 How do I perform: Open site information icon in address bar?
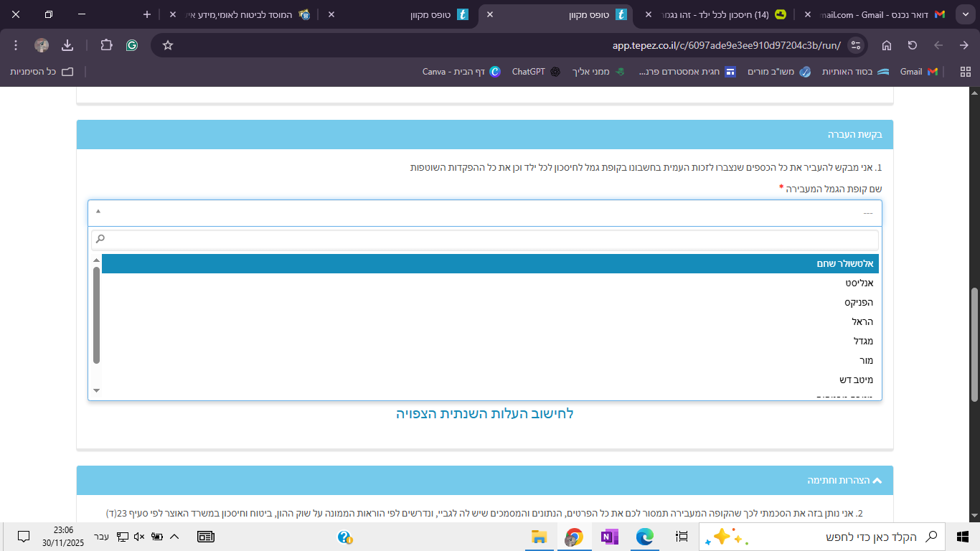855,45
